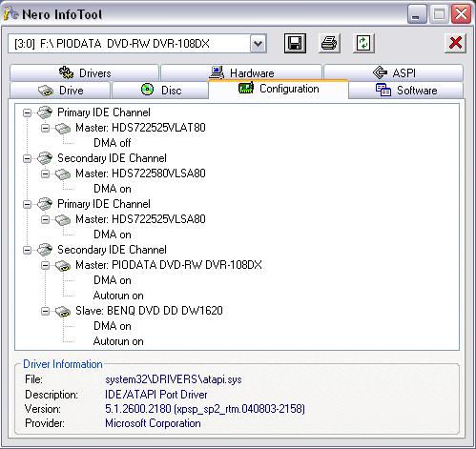Select 'Master: HDS722580VLSA80' tree row

point(140,173)
